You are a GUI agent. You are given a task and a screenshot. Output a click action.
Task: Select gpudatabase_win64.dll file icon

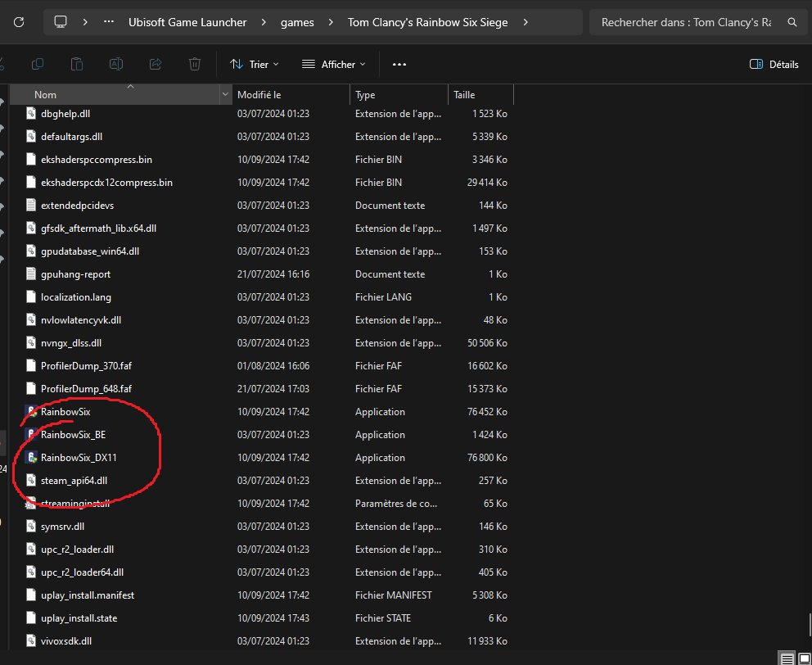pos(32,251)
